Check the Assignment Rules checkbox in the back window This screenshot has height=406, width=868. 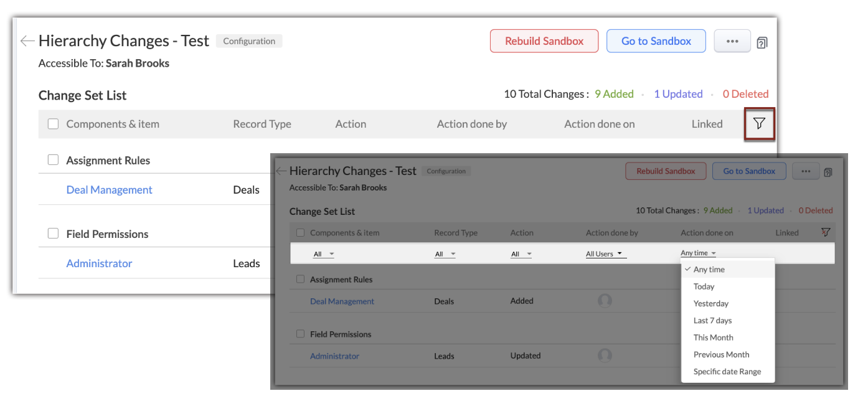54,160
